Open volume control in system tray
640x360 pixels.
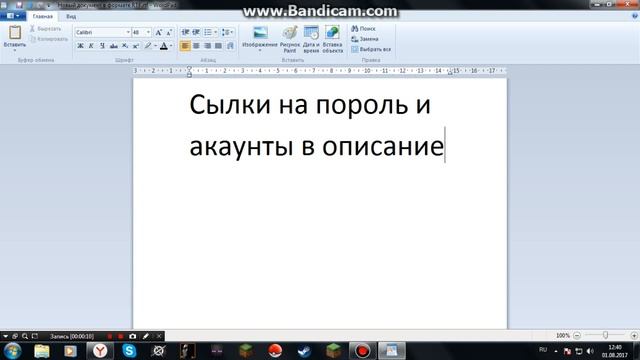[x=590, y=351]
